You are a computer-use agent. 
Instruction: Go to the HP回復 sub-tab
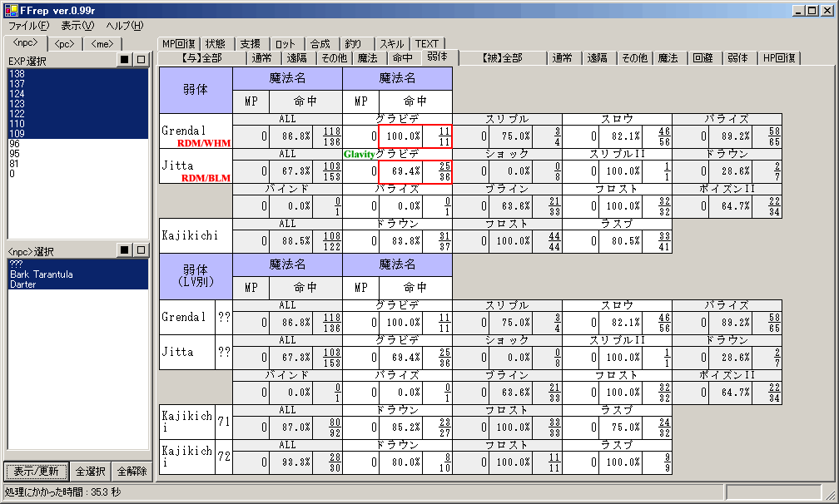(780, 58)
